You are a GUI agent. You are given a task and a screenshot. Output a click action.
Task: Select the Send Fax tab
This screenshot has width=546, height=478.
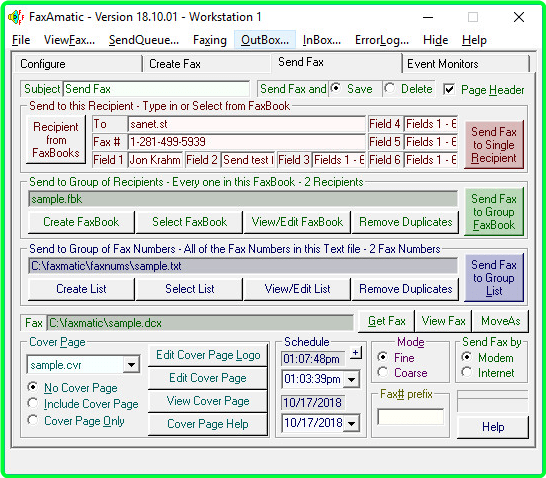coord(336,62)
